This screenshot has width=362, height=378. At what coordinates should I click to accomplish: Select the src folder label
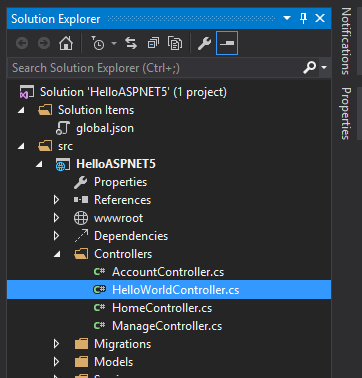[x=65, y=146]
